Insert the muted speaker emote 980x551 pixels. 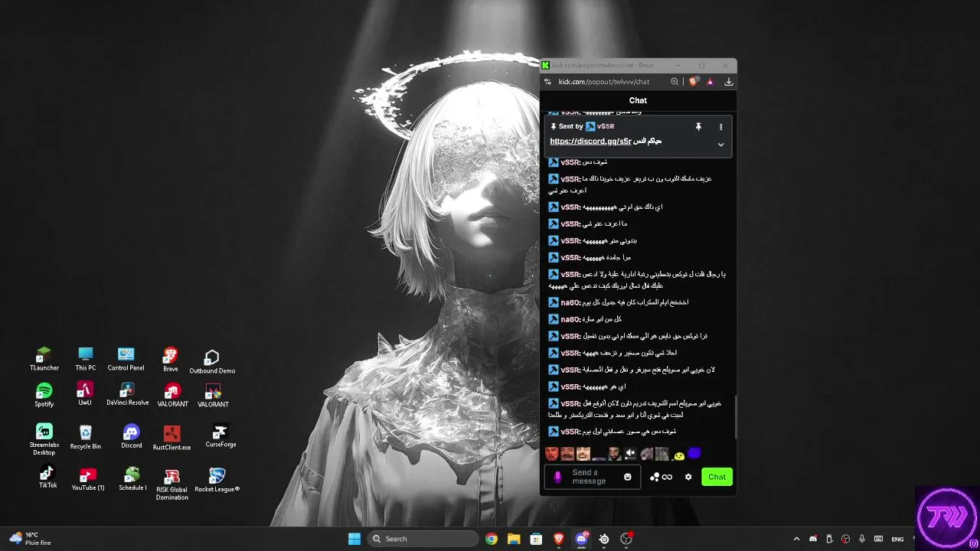coord(631,454)
